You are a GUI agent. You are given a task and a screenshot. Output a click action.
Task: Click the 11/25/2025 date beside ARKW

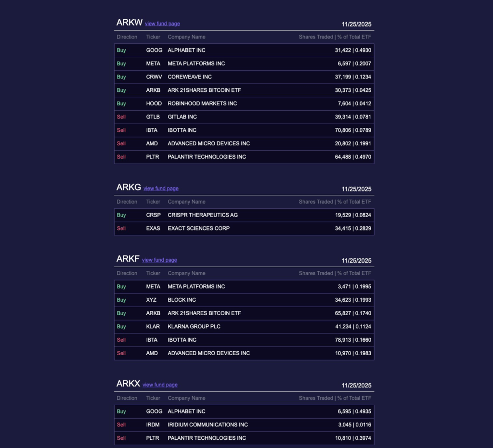click(356, 24)
